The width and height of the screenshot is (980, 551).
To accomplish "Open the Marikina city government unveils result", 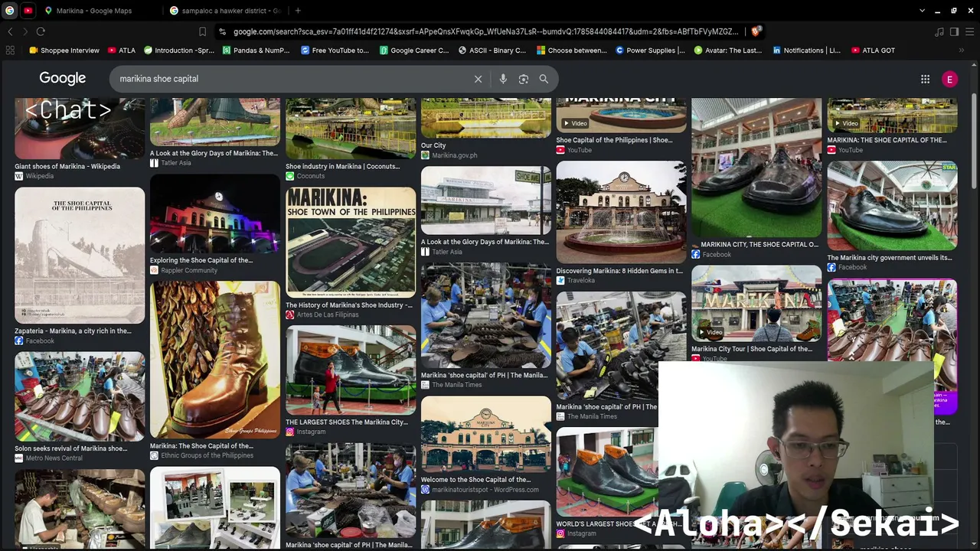I will click(x=890, y=258).
